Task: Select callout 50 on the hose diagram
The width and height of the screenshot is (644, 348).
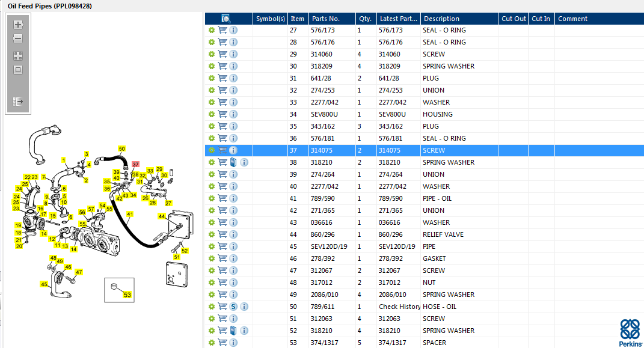Action: pos(121,148)
